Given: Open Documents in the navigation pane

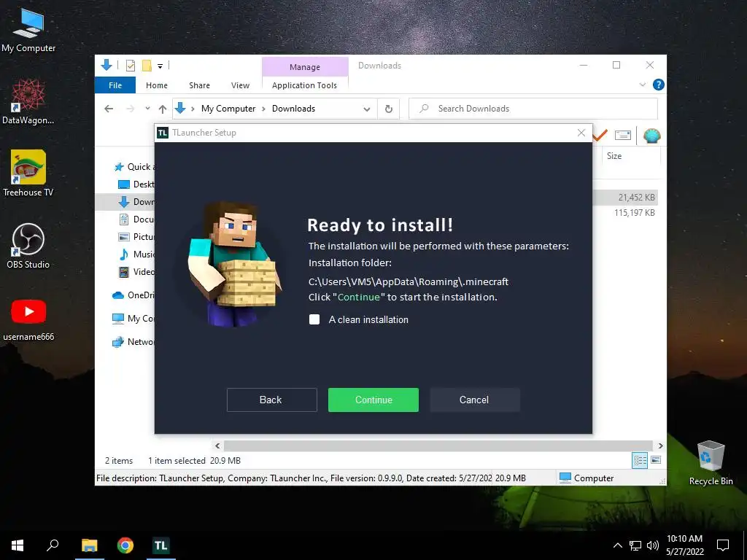Looking at the screenshot, I should coord(136,219).
